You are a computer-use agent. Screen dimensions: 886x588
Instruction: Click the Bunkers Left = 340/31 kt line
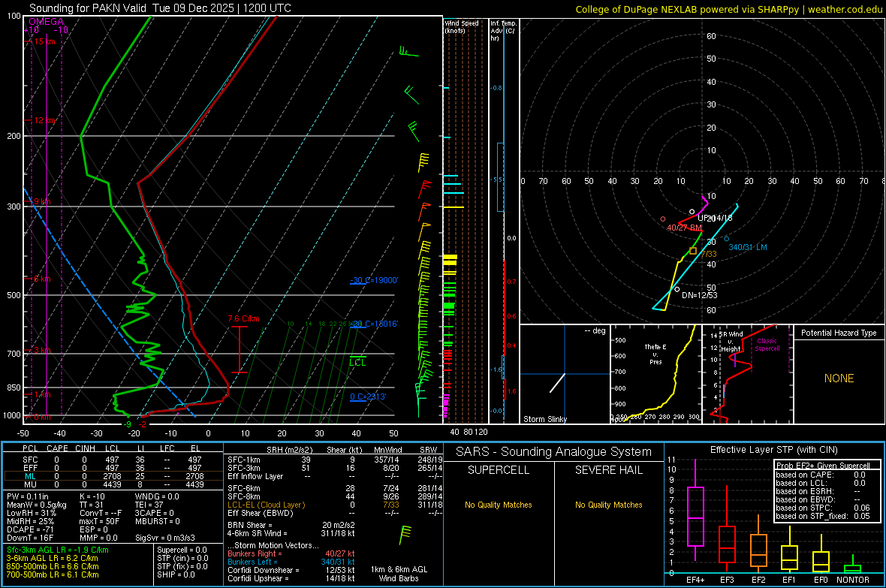(291, 562)
